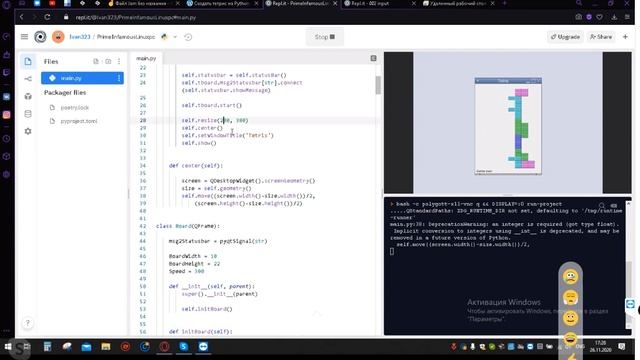Open the Windows Start menu
This screenshot has height=360, width=640.
[8, 347]
